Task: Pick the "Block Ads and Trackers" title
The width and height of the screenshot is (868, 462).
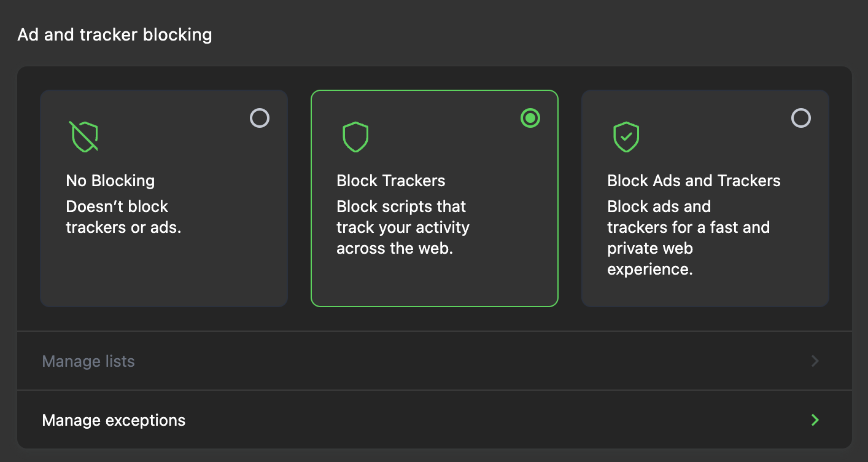Action: tap(694, 181)
